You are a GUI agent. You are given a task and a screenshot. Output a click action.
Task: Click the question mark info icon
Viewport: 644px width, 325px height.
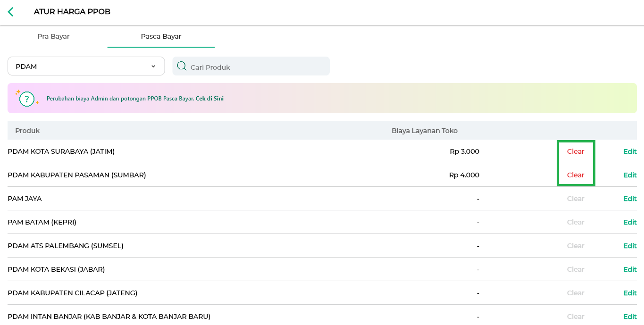27,99
